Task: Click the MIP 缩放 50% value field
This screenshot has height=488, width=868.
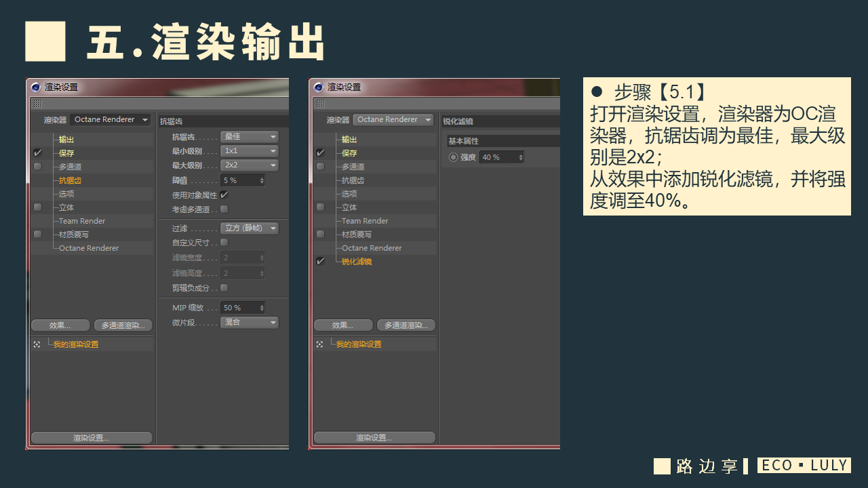Action: click(x=243, y=308)
